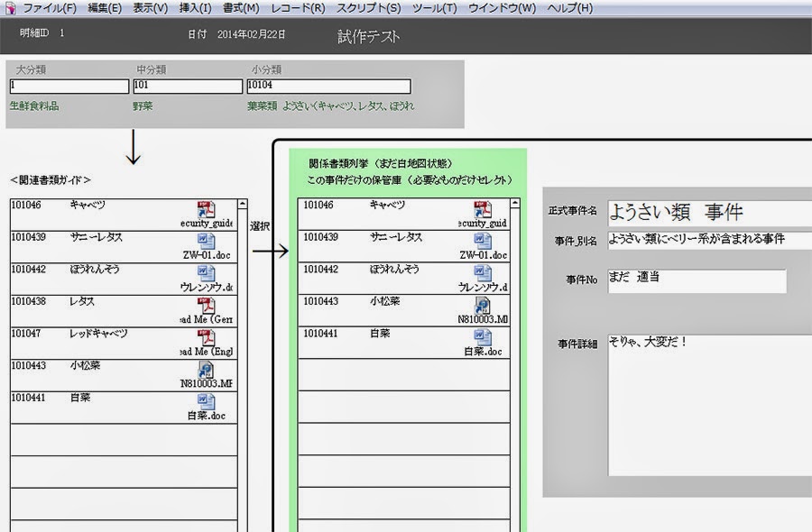Viewport: 812px width, 532px height.
Task: Open 白菜.doc in the related documents guide
Action: coord(207,403)
